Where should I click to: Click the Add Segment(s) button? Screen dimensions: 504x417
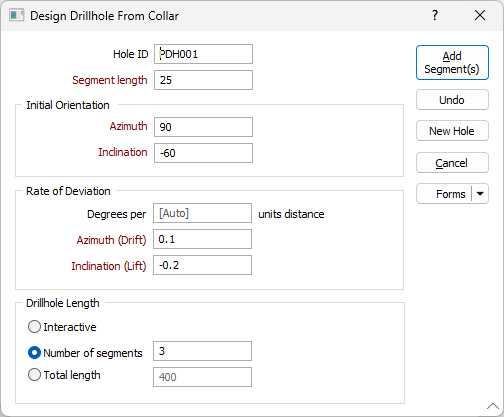click(452, 63)
